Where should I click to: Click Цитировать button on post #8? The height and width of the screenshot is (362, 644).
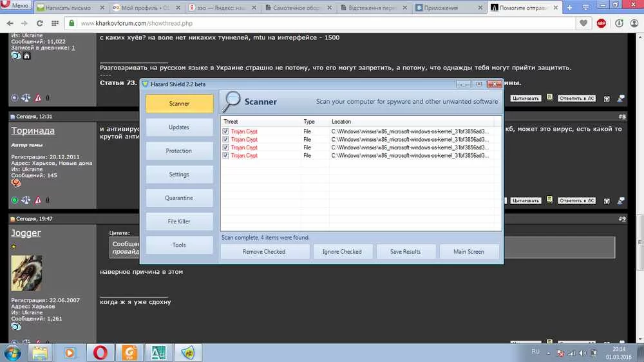pyautogui.click(x=526, y=200)
